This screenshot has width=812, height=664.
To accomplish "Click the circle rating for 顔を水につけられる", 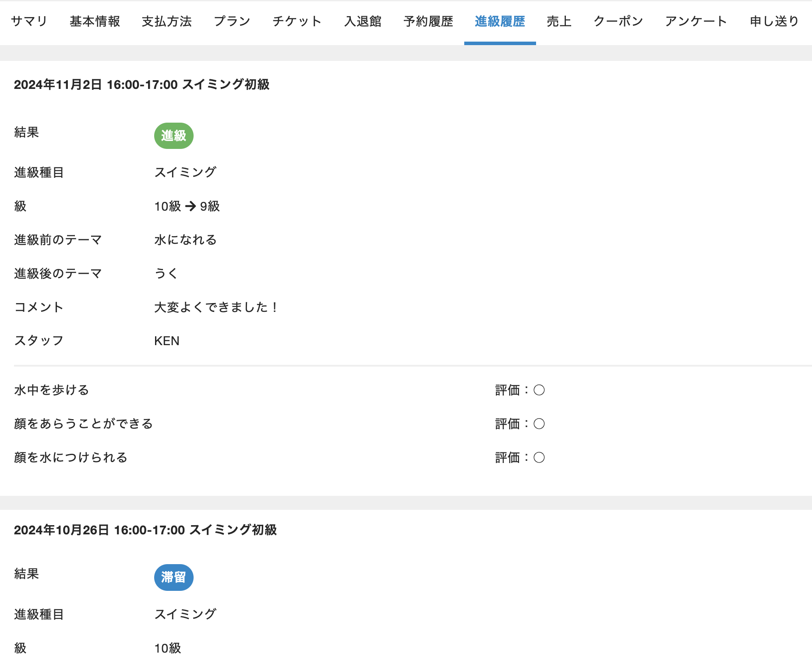I will pos(539,457).
